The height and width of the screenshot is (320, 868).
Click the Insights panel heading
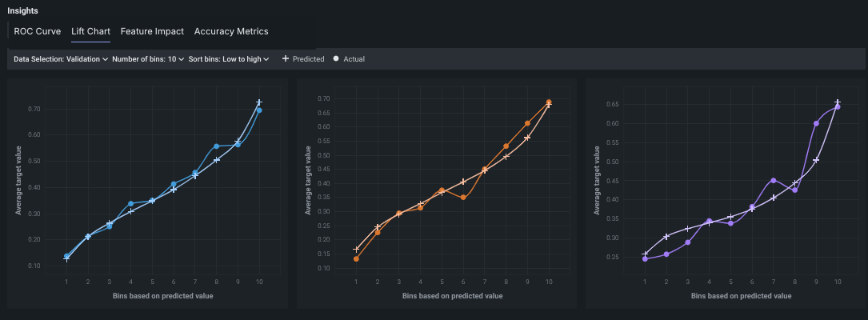[x=22, y=11]
